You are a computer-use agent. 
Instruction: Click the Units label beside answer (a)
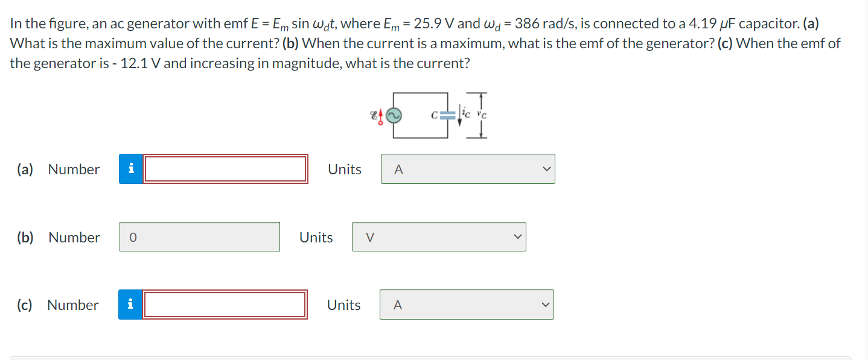344,169
